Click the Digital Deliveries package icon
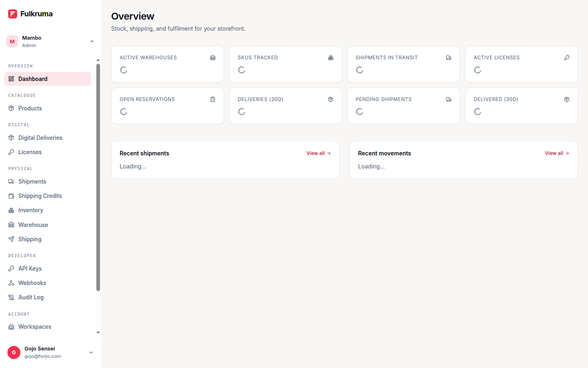The image size is (588, 368). coord(11,138)
